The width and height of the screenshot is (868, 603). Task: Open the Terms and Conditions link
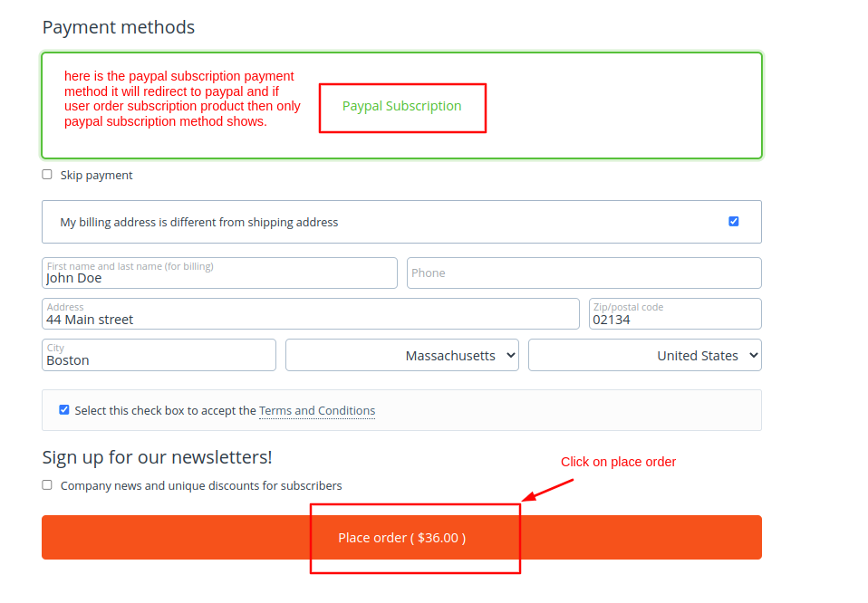pyautogui.click(x=317, y=410)
